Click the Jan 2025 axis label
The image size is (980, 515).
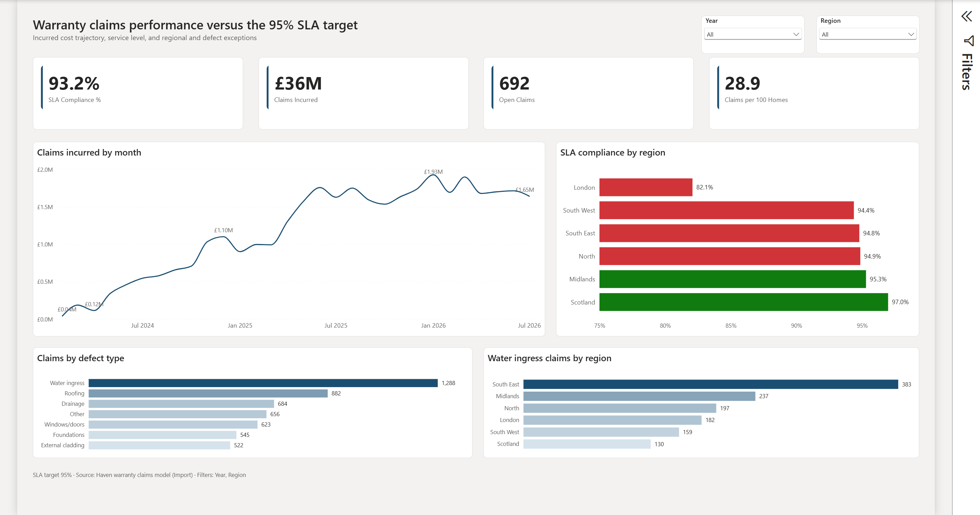pyautogui.click(x=240, y=325)
